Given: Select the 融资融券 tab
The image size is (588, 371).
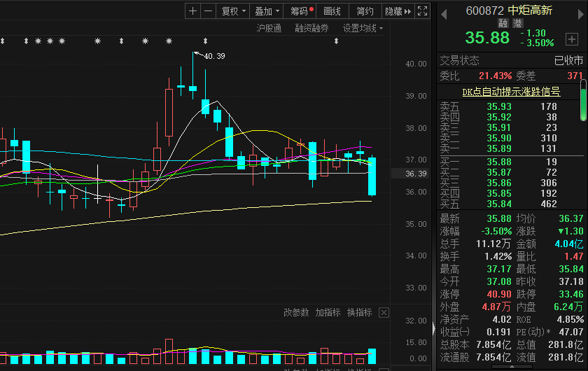Looking at the screenshot, I should click(x=311, y=28).
